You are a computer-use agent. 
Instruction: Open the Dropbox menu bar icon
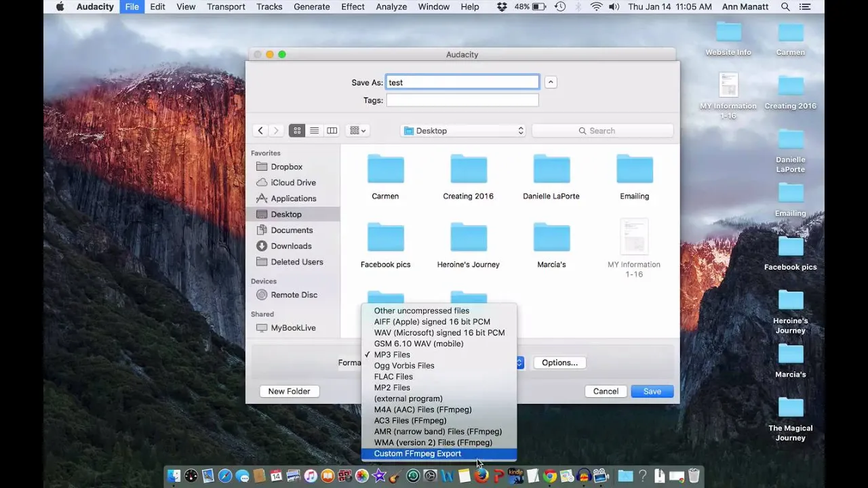coord(502,7)
